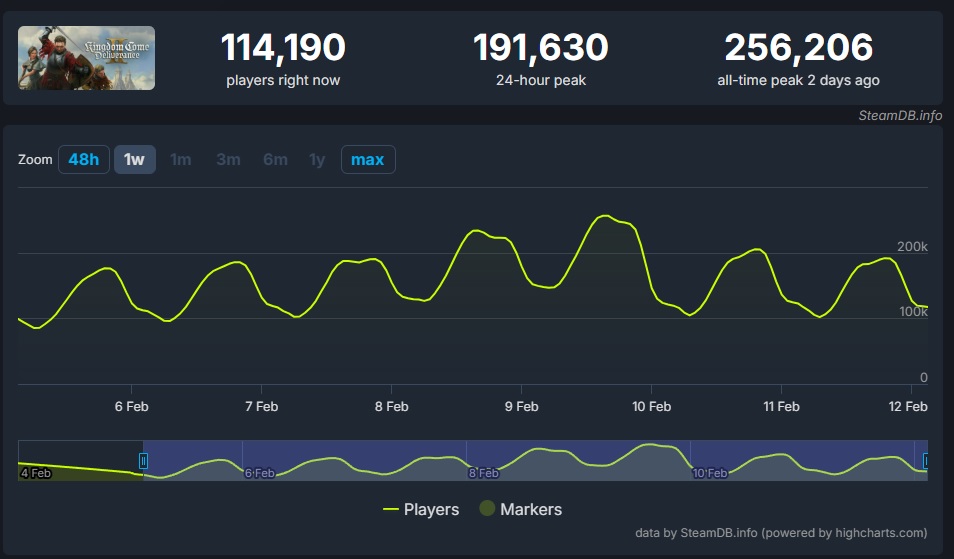Select the 48h zoom range

(x=84, y=159)
